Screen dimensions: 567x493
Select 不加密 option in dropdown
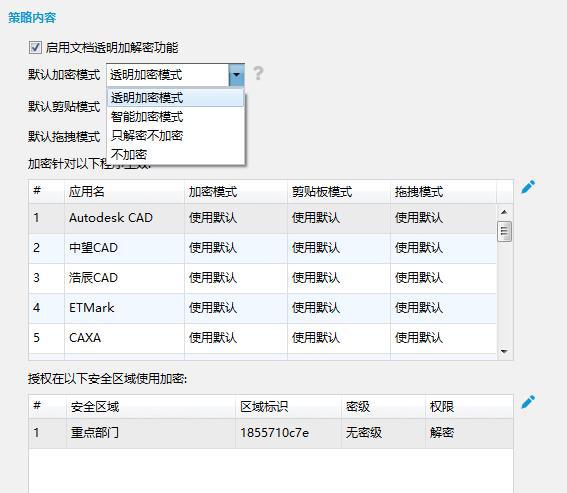pos(176,154)
